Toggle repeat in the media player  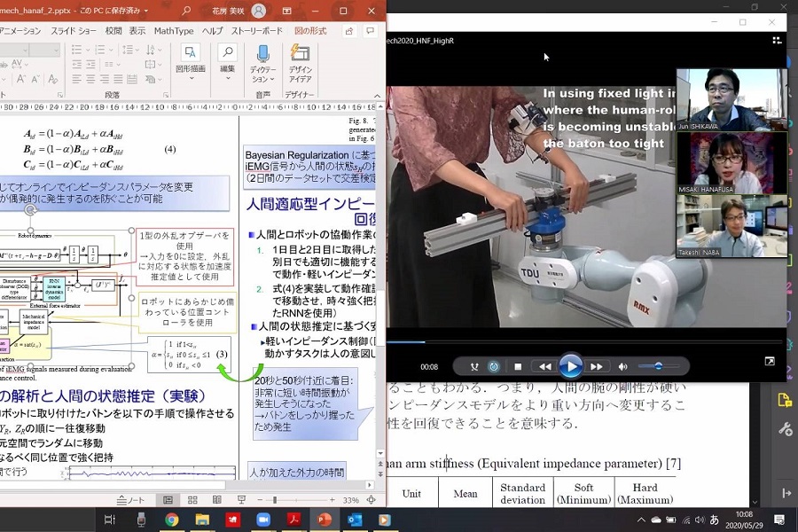[494, 366]
